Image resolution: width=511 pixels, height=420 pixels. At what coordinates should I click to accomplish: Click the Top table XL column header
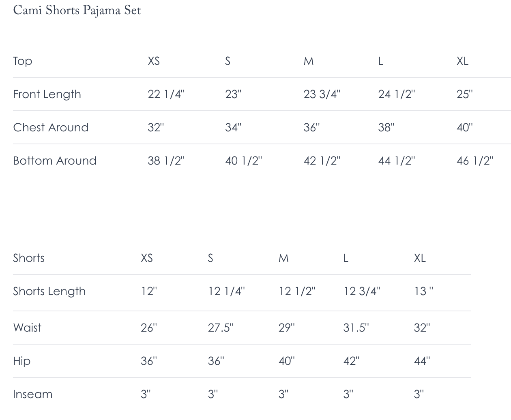pyautogui.click(x=462, y=61)
